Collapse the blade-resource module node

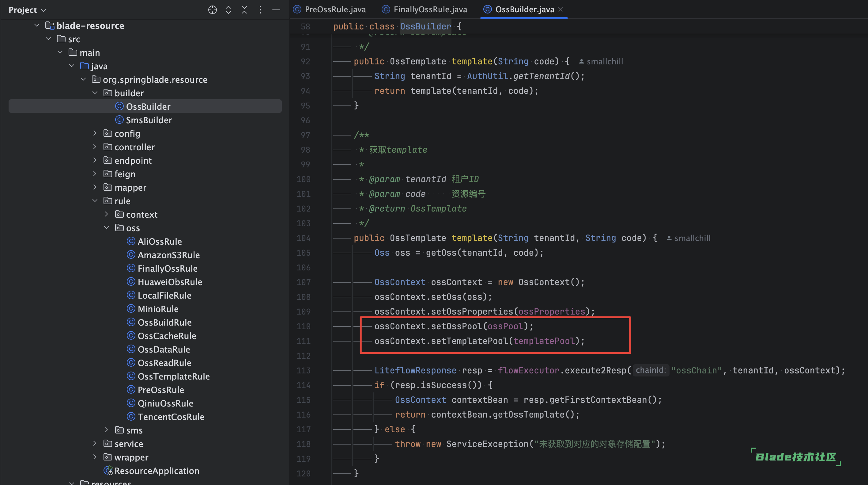[x=37, y=25]
